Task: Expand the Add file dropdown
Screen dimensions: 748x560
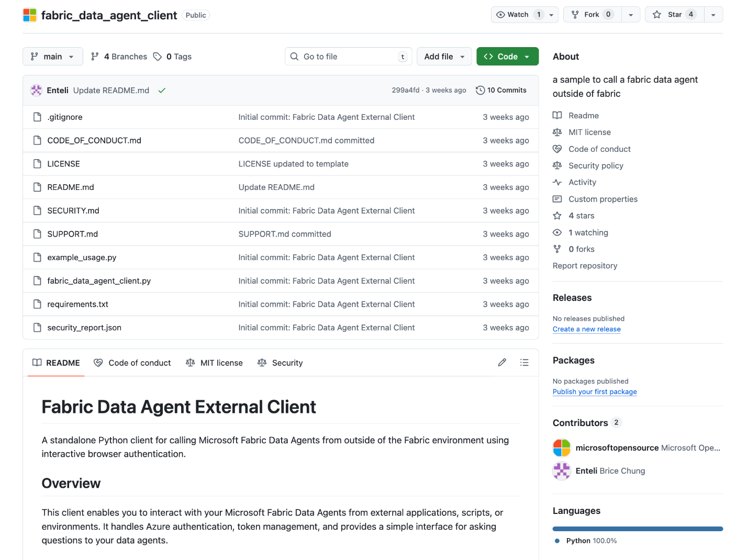Action: point(444,57)
